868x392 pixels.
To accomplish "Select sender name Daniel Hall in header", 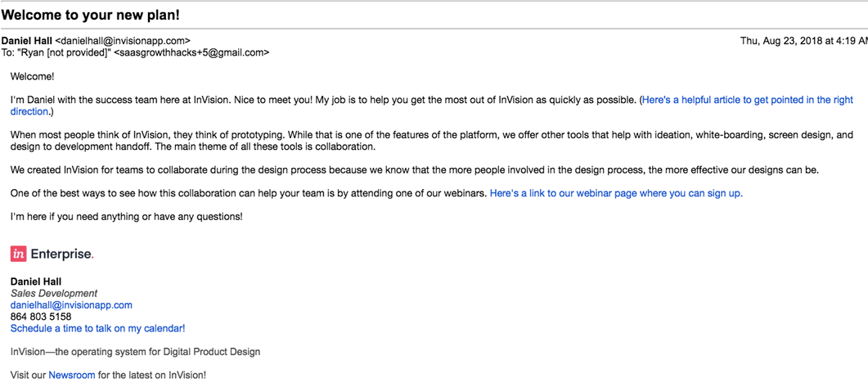I will point(27,40).
